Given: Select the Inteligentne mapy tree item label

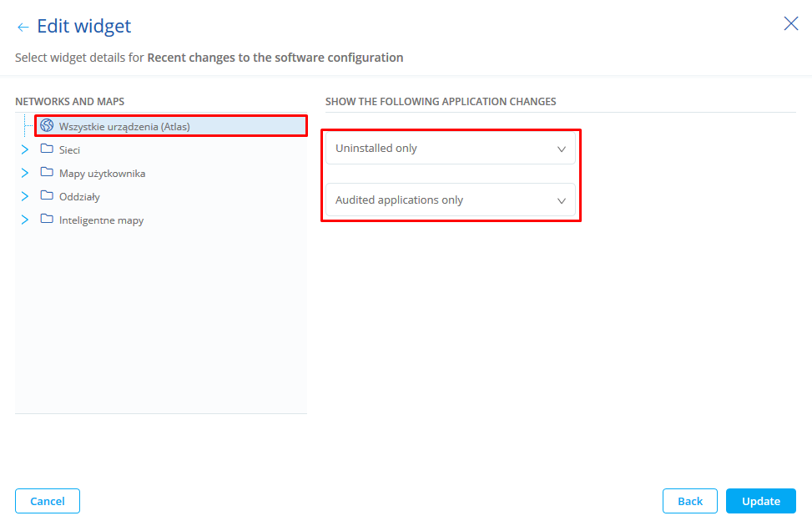Looking at the screenshot, I should pyautogui.click(x=101, y=220).
